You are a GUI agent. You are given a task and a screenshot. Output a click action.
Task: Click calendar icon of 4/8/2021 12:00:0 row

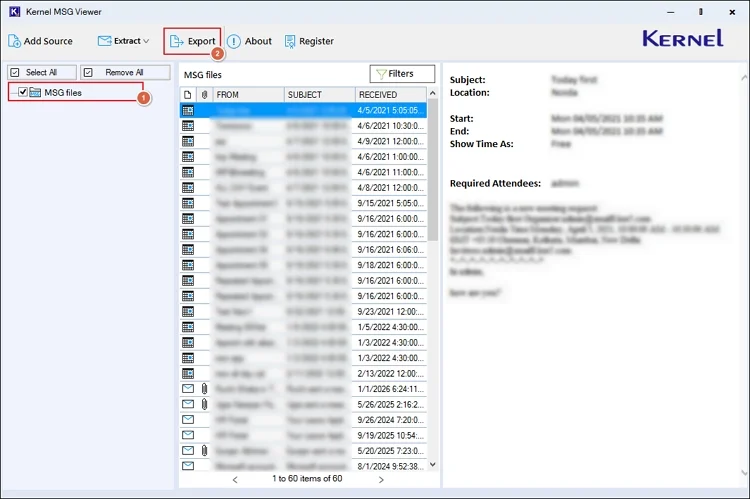click(x=188, y=188)
